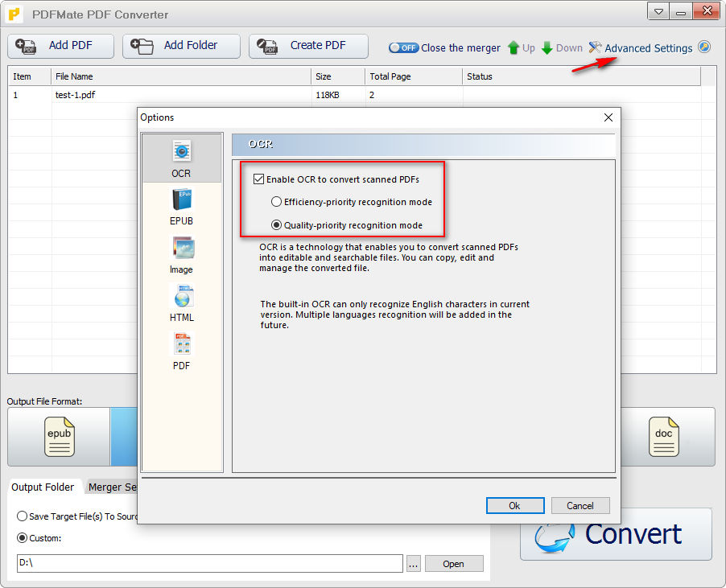Image resolution: width=726 pixels, height=588 pixels.
Task: Confirm OCR settings with Ok
Action: click(x=514, y=505)
